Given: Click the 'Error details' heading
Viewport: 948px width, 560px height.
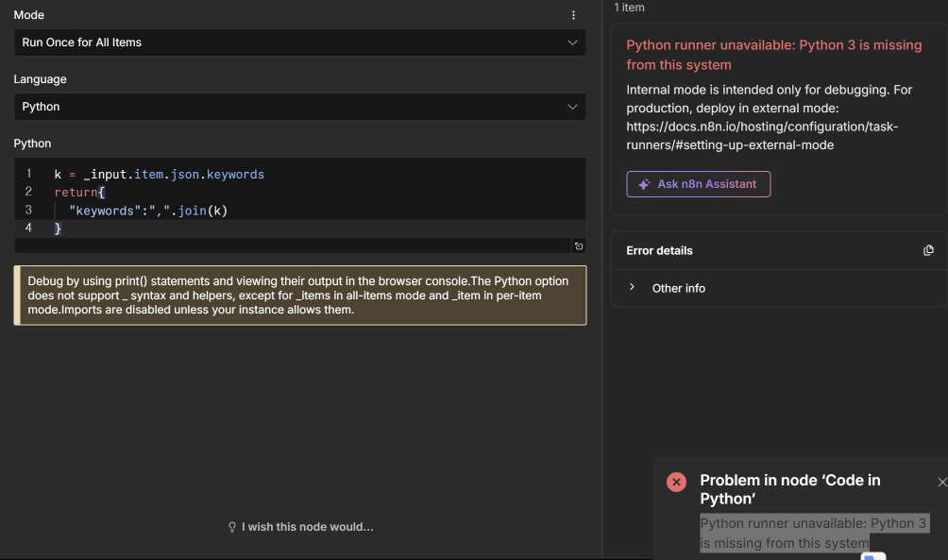Looking at the screenshot, I should tap(660, 250).
